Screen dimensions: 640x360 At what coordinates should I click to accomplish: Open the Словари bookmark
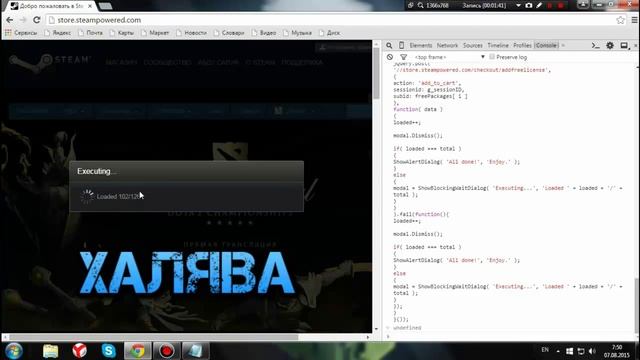[x=229, y=33]
